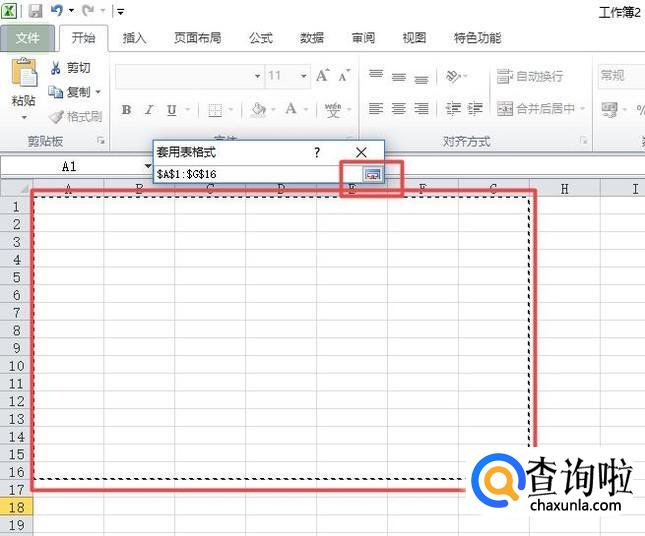Screen dimensions: 645x536
Task: Click the Increase Font Size icon
Action: tap(323, 76)
